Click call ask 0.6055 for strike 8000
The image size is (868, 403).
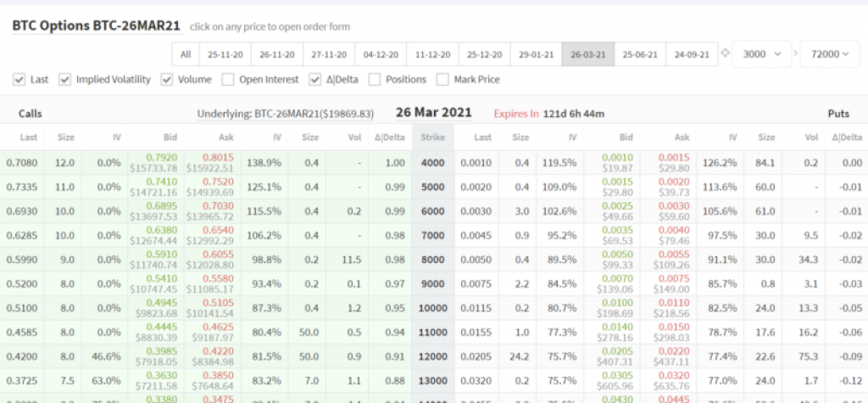(x=218, y=255)
